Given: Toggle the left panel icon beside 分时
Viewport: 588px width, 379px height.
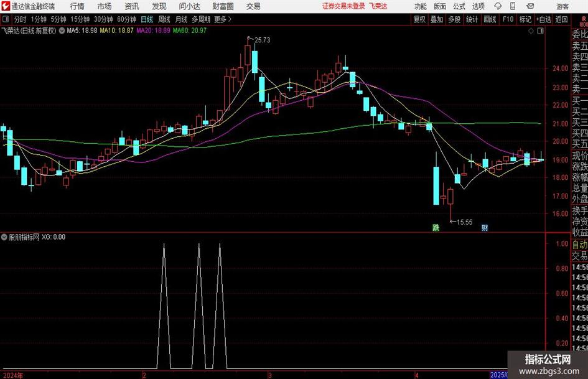Looking at the screenshot, I should pos(6,19).
